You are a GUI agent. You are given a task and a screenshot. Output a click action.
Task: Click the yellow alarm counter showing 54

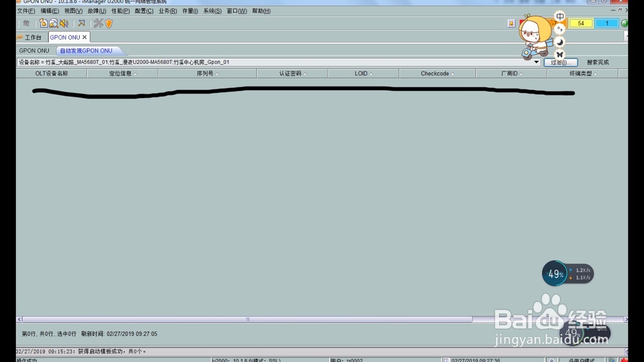(581, 23)
